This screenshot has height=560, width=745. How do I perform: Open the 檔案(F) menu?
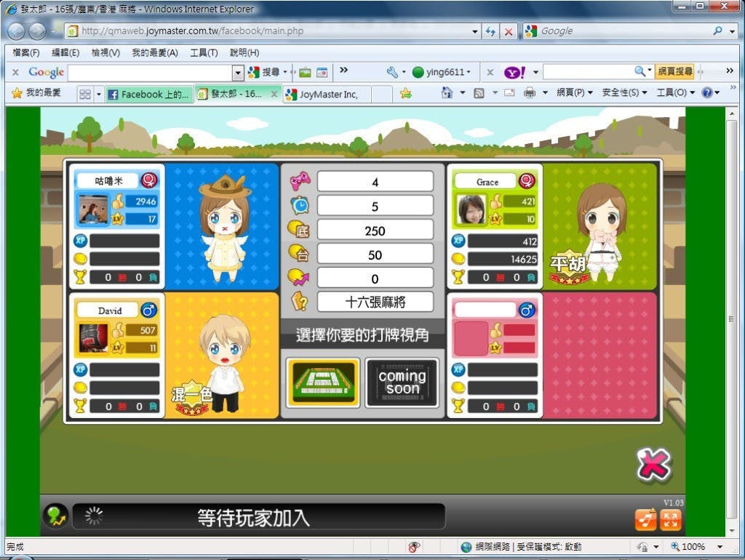click(26, 52)
